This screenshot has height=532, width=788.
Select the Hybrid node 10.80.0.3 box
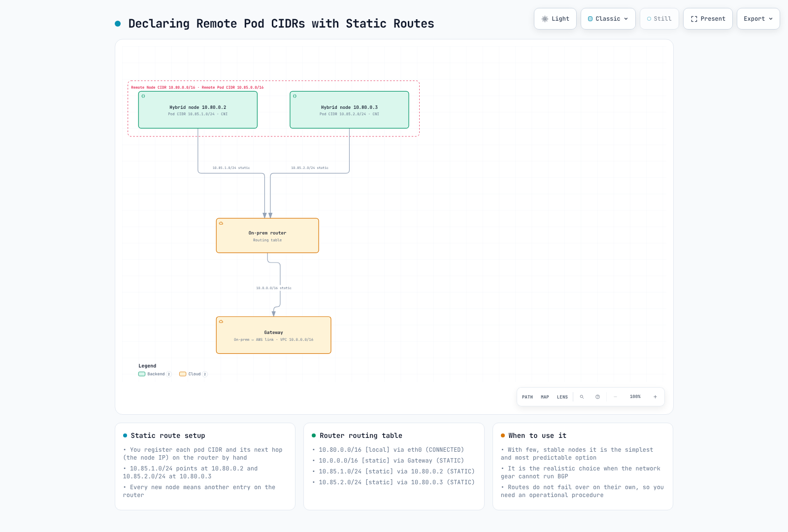click(x=349, y=110)
